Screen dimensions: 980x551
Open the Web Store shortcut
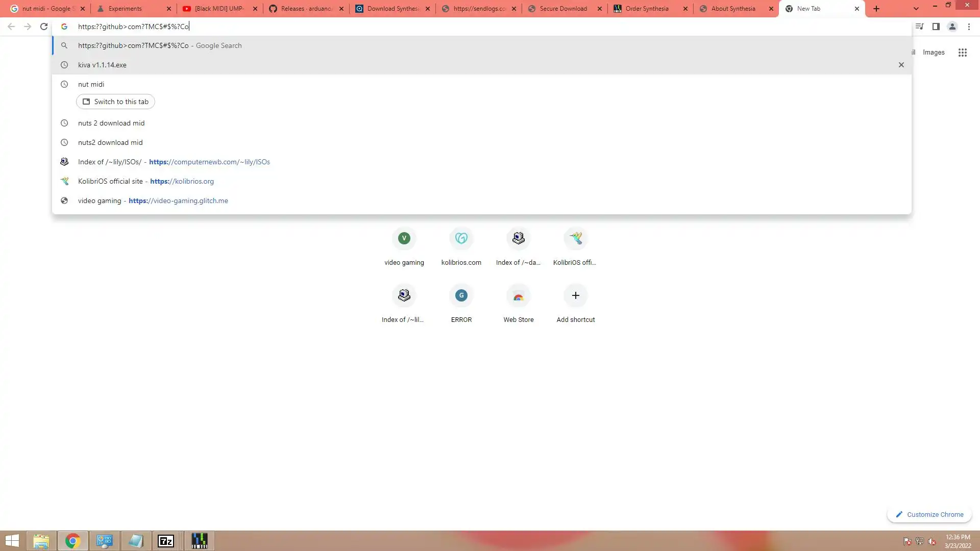[x=518, y=296]
